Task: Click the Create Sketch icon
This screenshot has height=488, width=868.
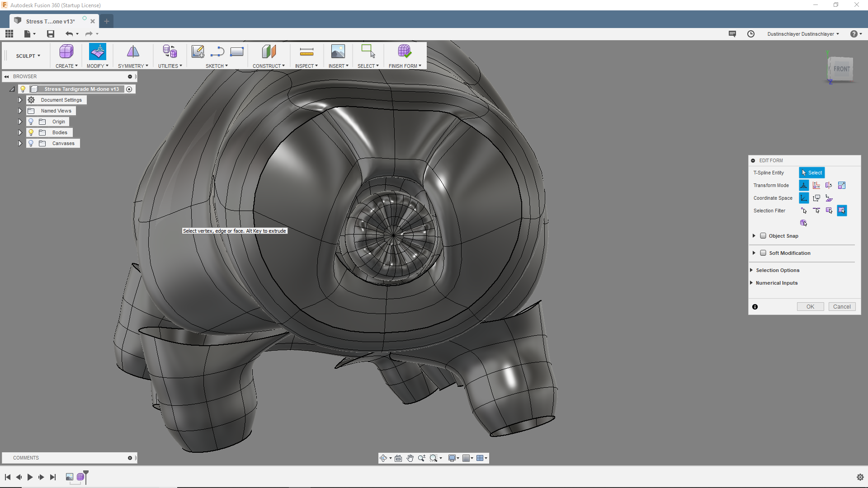Action: coord(198,52)
